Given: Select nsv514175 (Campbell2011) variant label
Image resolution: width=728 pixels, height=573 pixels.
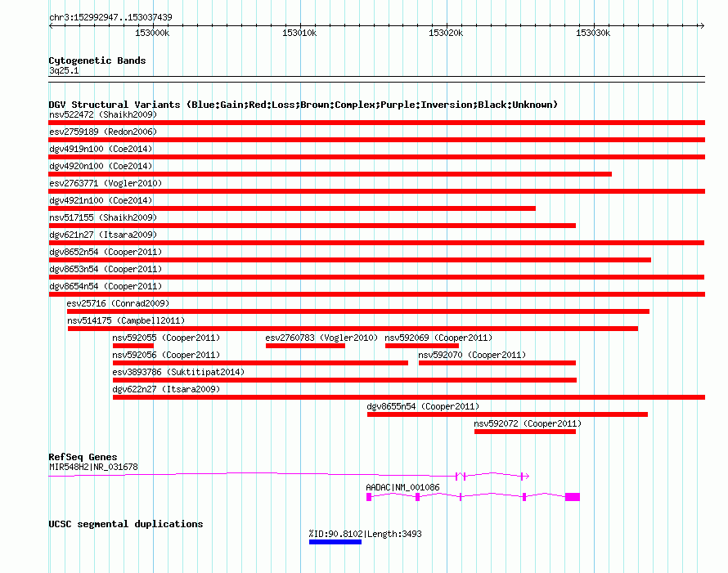Looking at the screenshot, I should coord(126,320).
